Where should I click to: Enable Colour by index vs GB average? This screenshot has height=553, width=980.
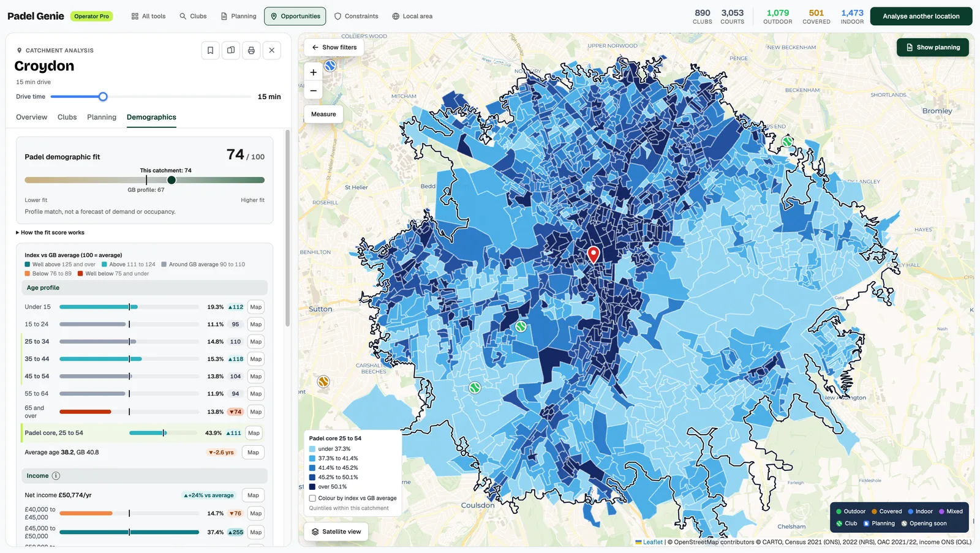click(312, 498)
